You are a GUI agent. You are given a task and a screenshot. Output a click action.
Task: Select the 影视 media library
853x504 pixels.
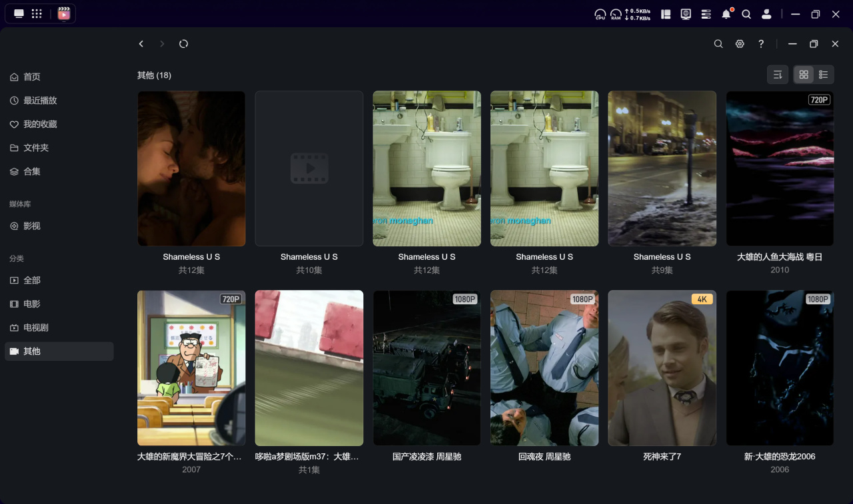pyautogui.click(x=59, y=226)
